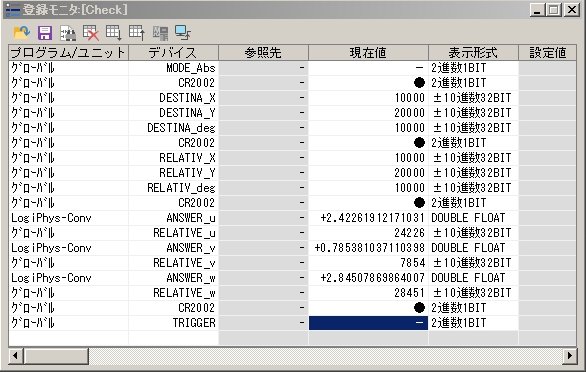Click LogiPhys-Conv in the ANSWER_v row

point(68,248)
